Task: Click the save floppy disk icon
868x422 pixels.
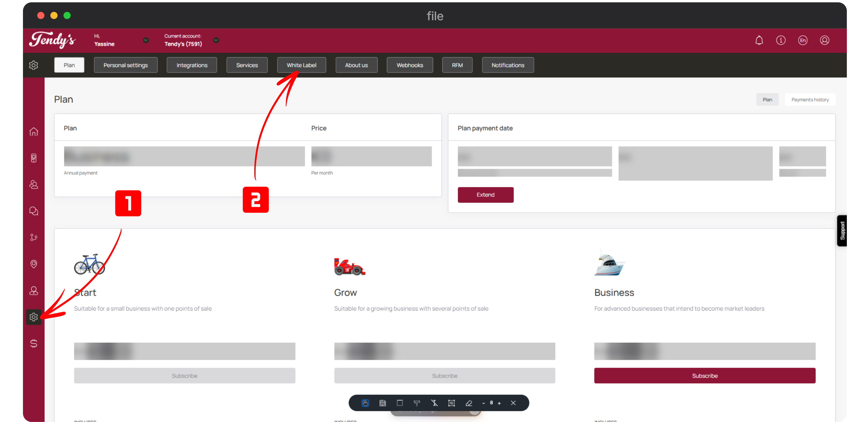Action: coord(382,403)
